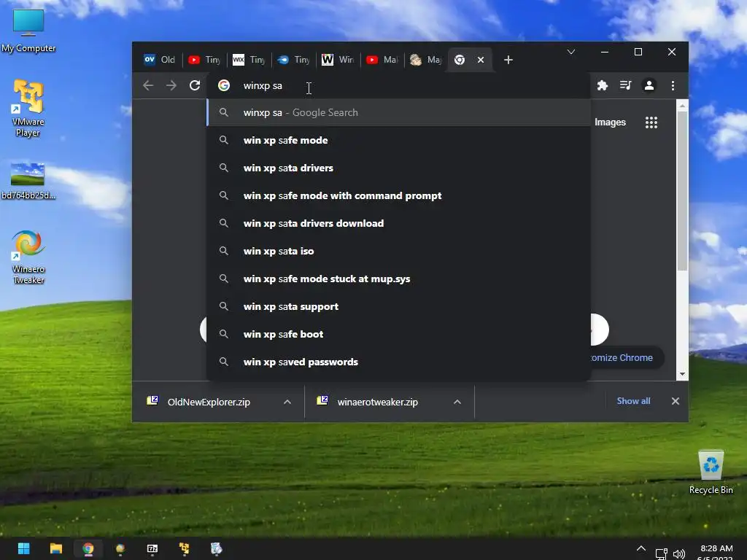Go forward with the forward arrow

(171, 86)
